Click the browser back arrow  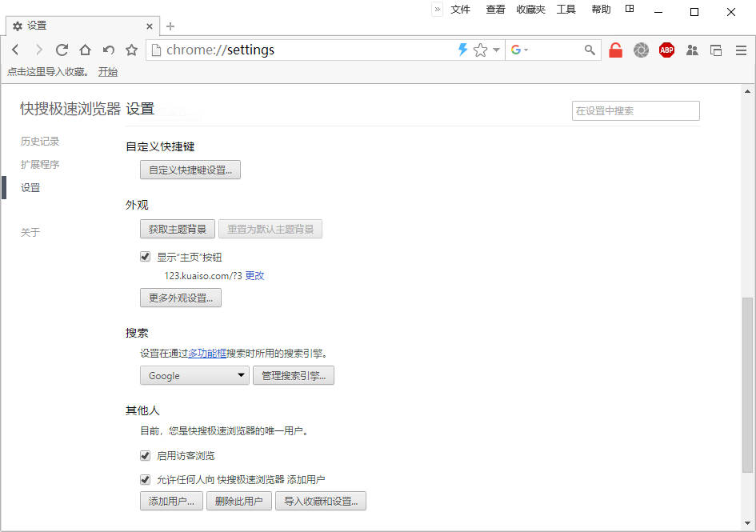coord(15,50)
